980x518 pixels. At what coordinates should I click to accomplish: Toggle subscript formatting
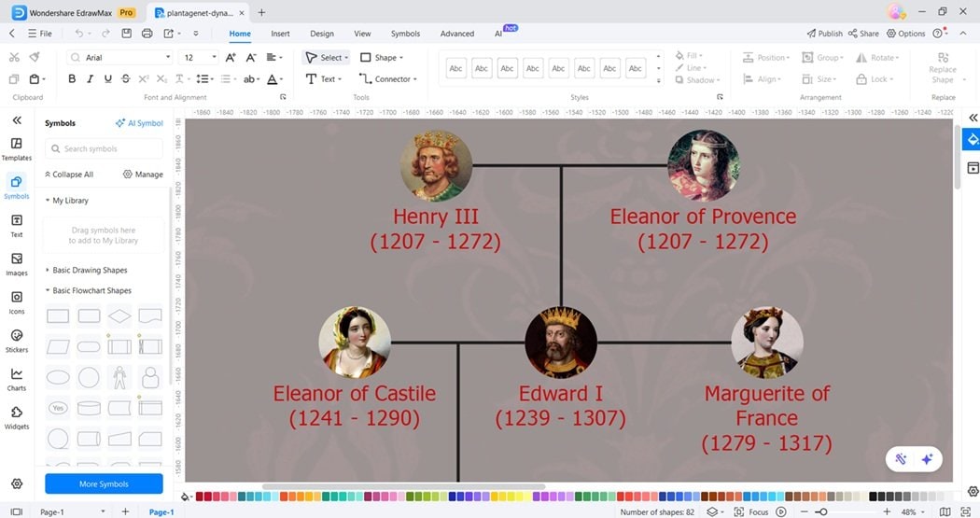[161, 78]
